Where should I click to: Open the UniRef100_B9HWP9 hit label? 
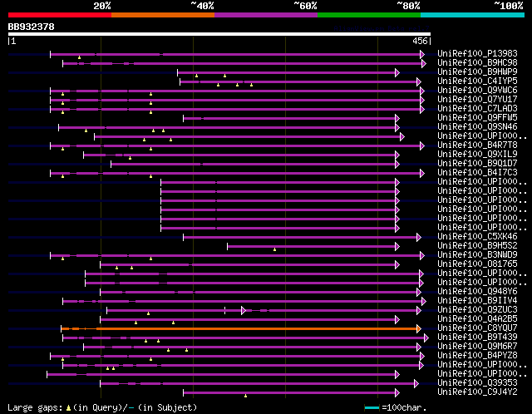(x=477, y=71)
